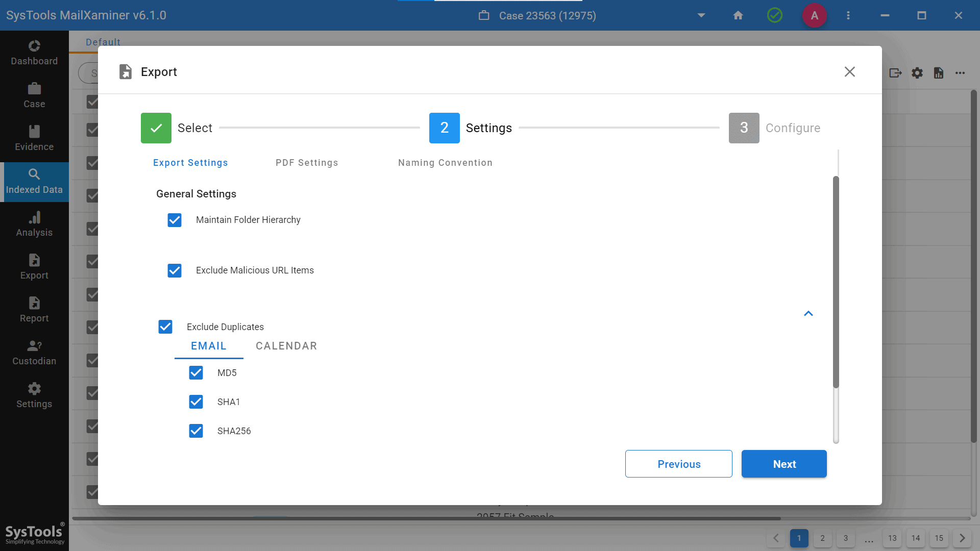Click the green status check icon
980x551 pixels.
tap(775, 15)
